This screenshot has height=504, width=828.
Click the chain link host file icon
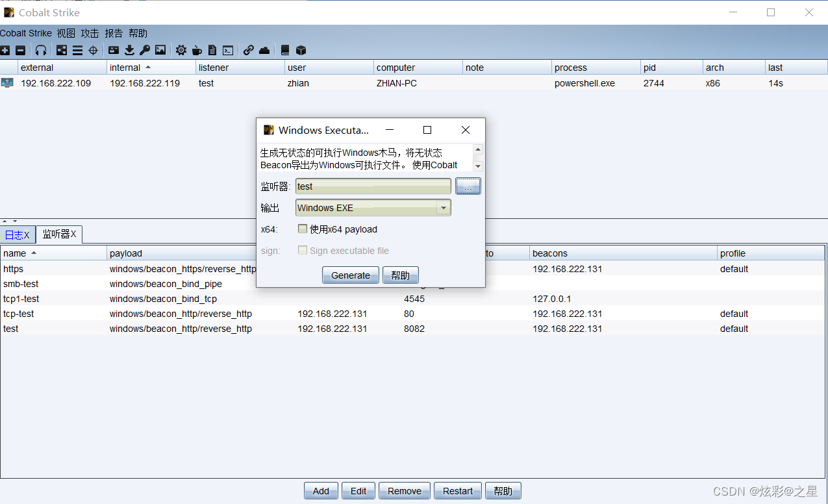tap(249, 50)
